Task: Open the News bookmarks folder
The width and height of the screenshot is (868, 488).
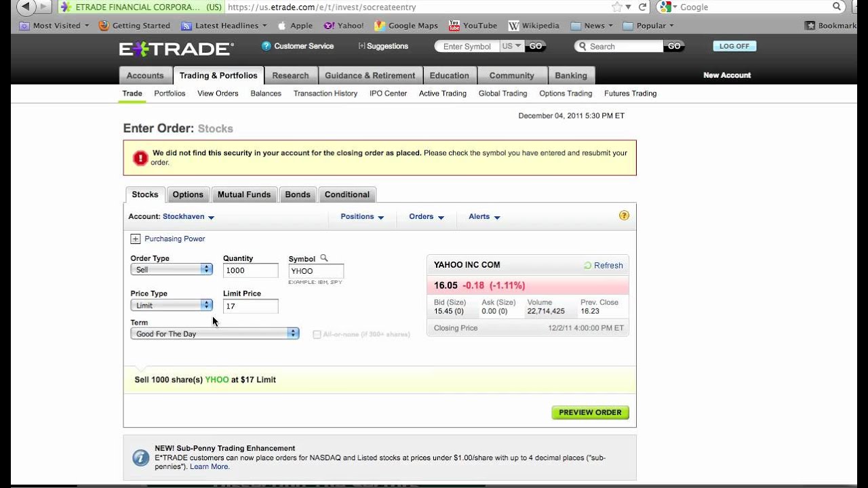Action: coord(592,26)
